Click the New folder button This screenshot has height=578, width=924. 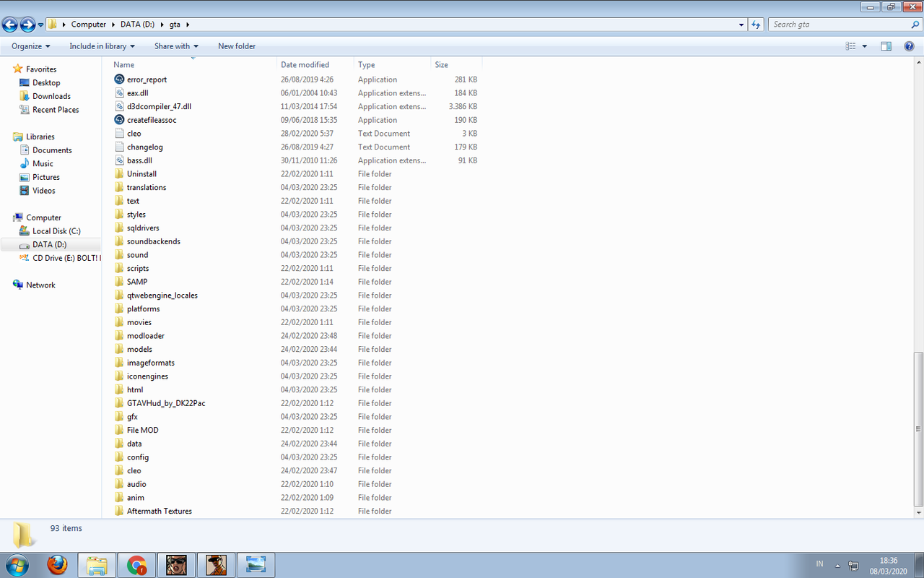[x=237, y=46]
